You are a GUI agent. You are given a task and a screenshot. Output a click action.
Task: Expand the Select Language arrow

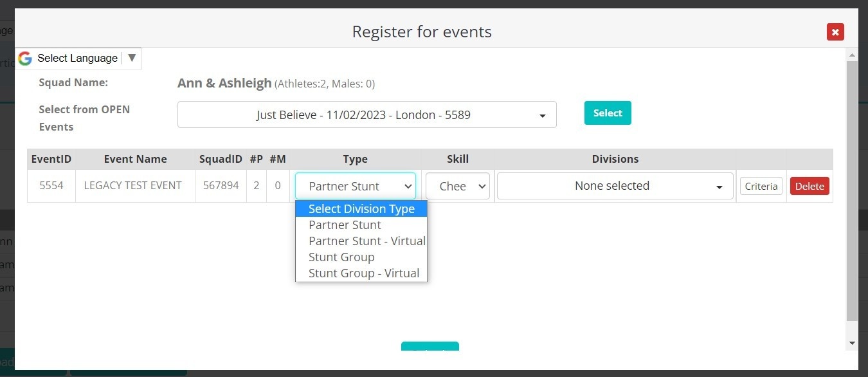click(x=132, y=58)
